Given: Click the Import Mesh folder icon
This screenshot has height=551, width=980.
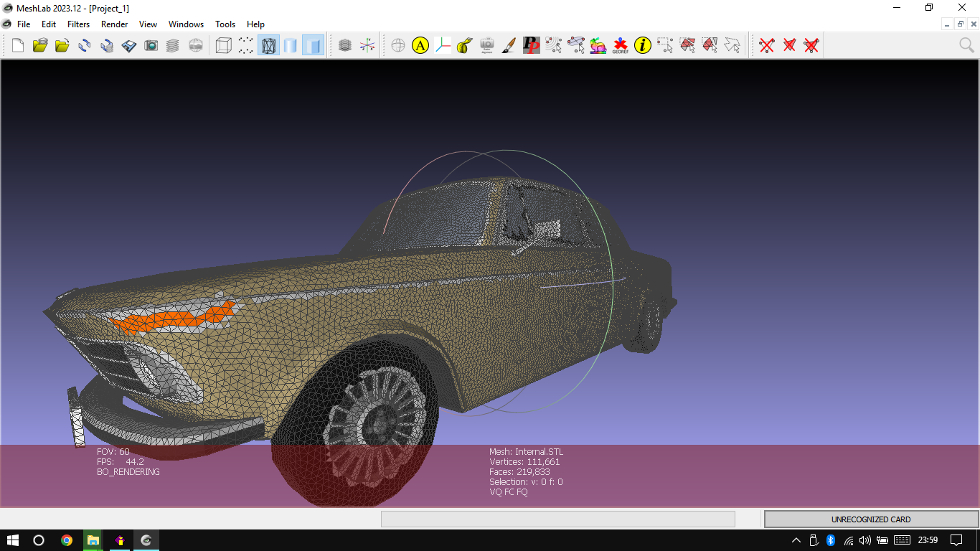Looking at the screenshot, I should pos(40,46).
